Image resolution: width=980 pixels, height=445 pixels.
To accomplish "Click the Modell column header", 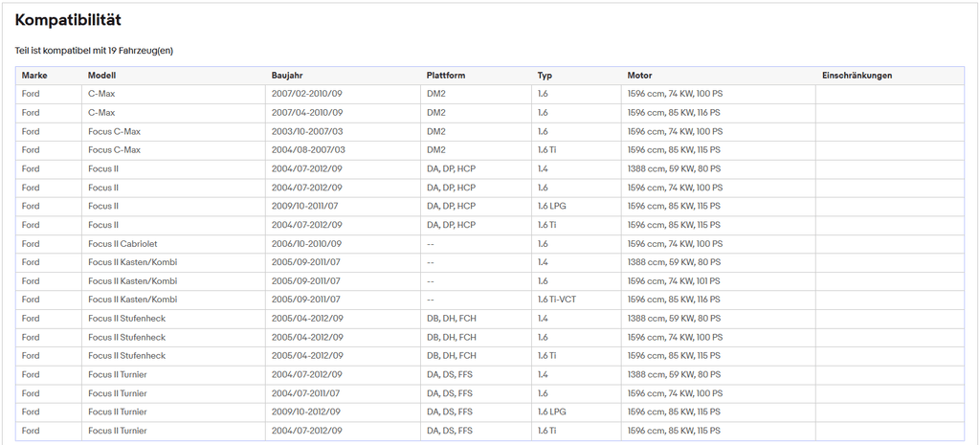I will (101, 76).
